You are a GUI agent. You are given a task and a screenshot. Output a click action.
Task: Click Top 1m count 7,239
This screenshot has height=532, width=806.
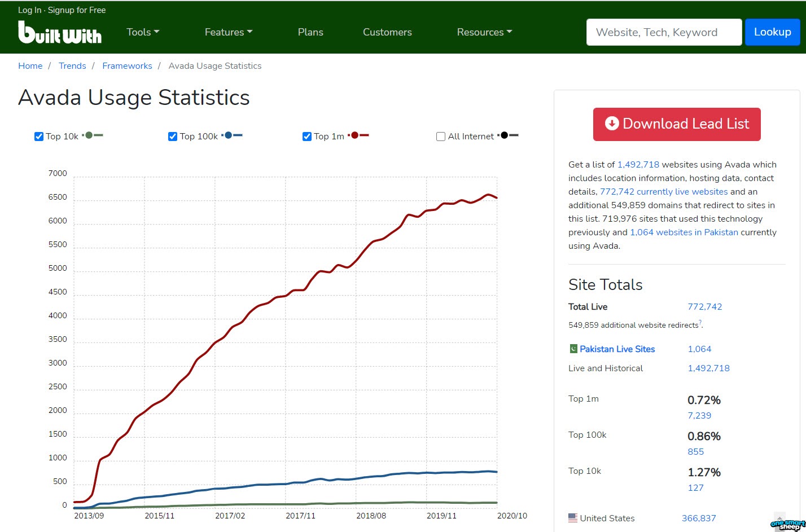699,416
